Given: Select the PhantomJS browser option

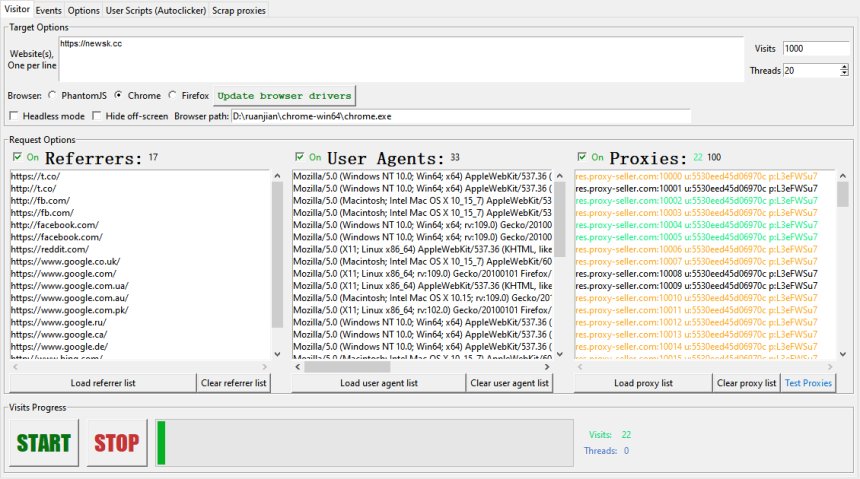Looking at the screenshot, I should 52,96.
